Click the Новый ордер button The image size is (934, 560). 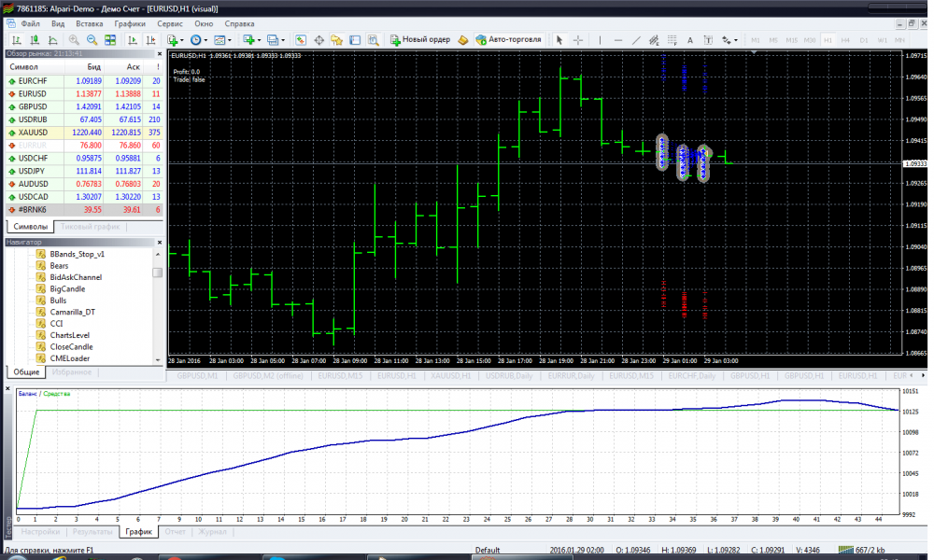(x=420, y=40)
